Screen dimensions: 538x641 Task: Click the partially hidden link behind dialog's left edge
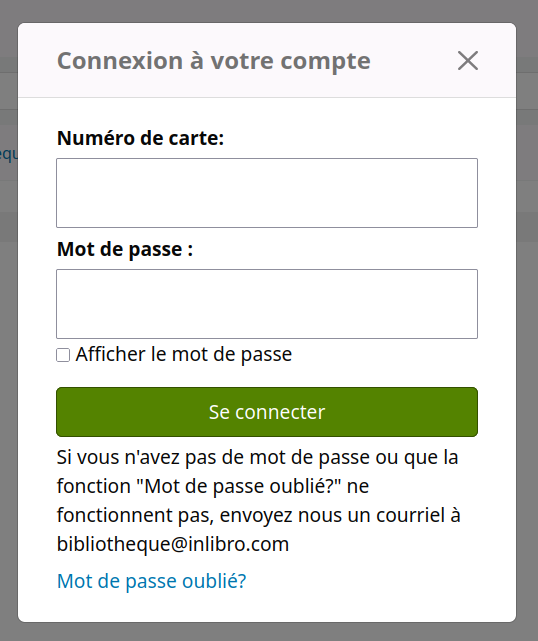click(8, 154)
